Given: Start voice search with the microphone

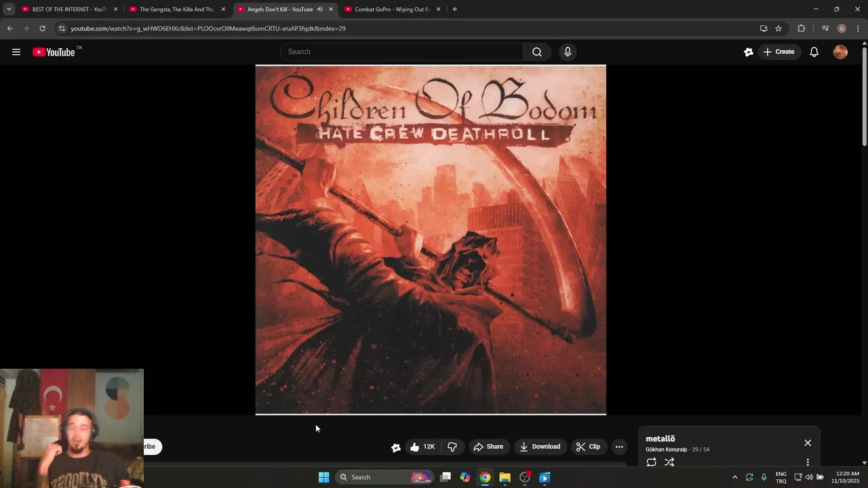Looking at the screenshot, I should coord(568,52).
